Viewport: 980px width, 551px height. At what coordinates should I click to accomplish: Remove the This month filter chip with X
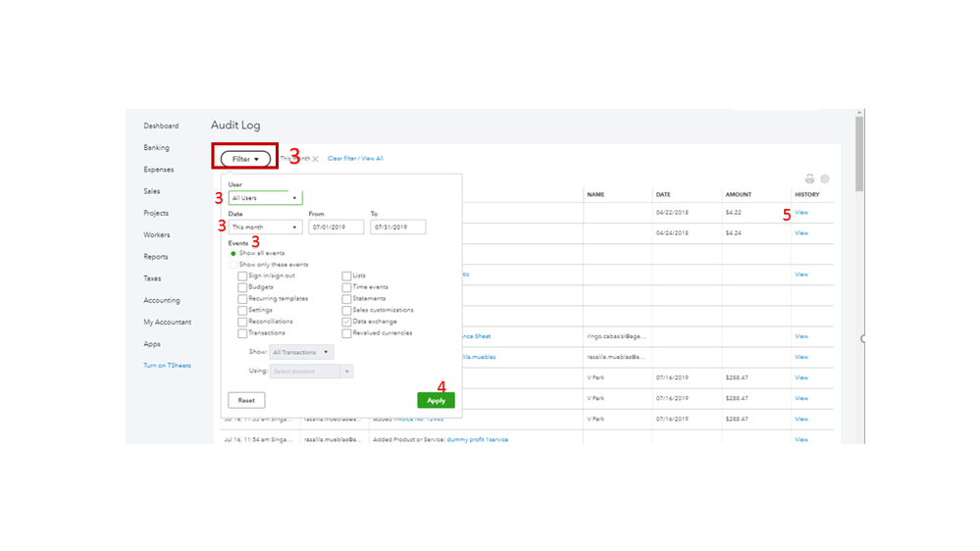(x=316, y=159)
